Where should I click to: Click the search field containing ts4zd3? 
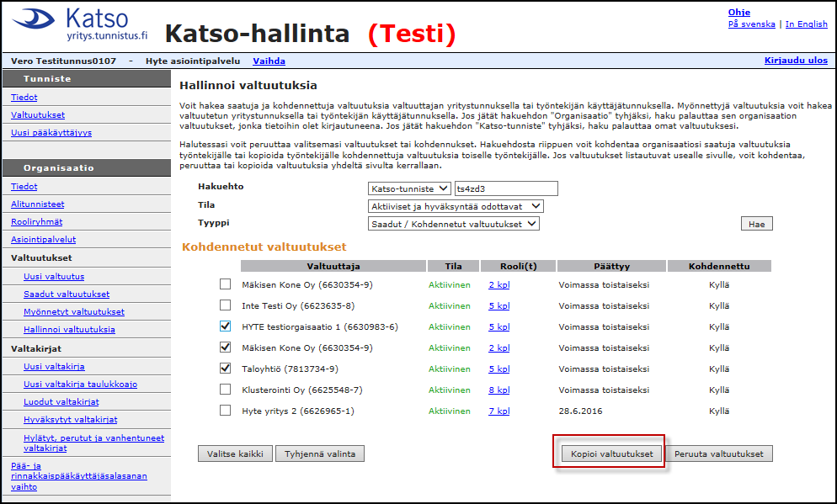pyautogui.click(x=506, y=188)
